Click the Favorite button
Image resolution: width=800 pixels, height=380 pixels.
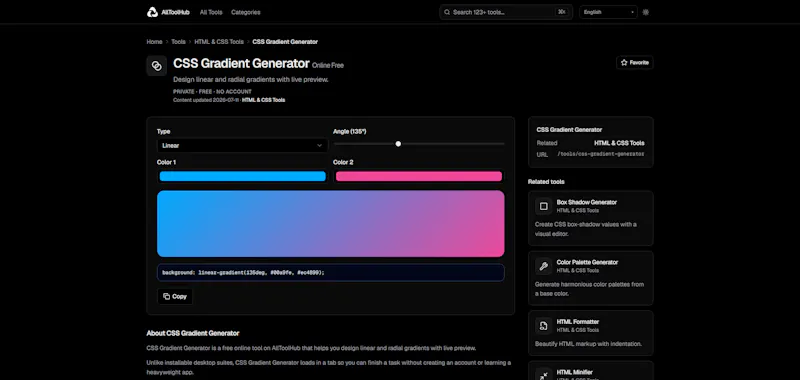point(635,63)
